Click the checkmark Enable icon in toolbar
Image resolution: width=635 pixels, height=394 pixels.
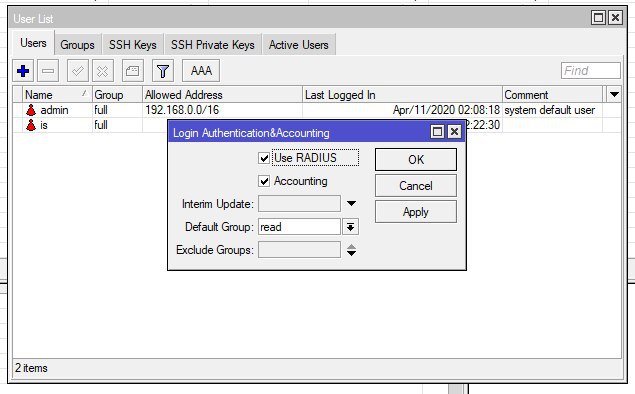77,71
